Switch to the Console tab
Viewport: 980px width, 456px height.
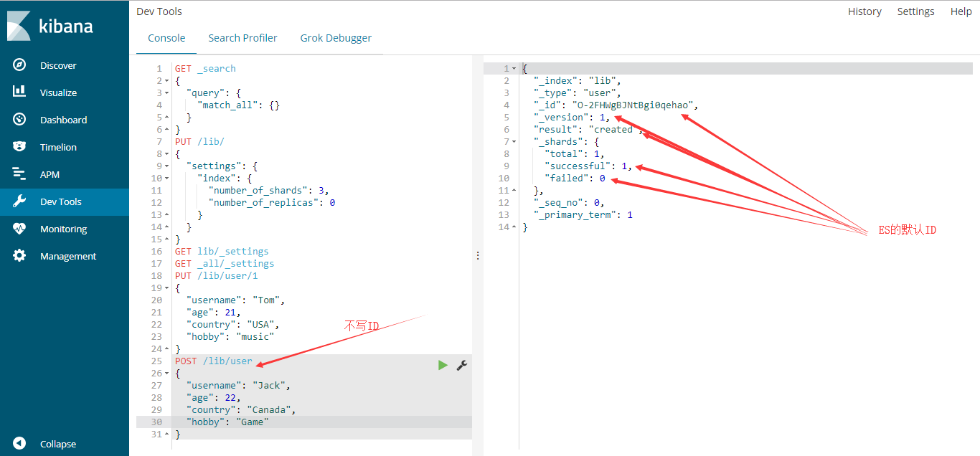pyautogui.click(x=166, y=38)
